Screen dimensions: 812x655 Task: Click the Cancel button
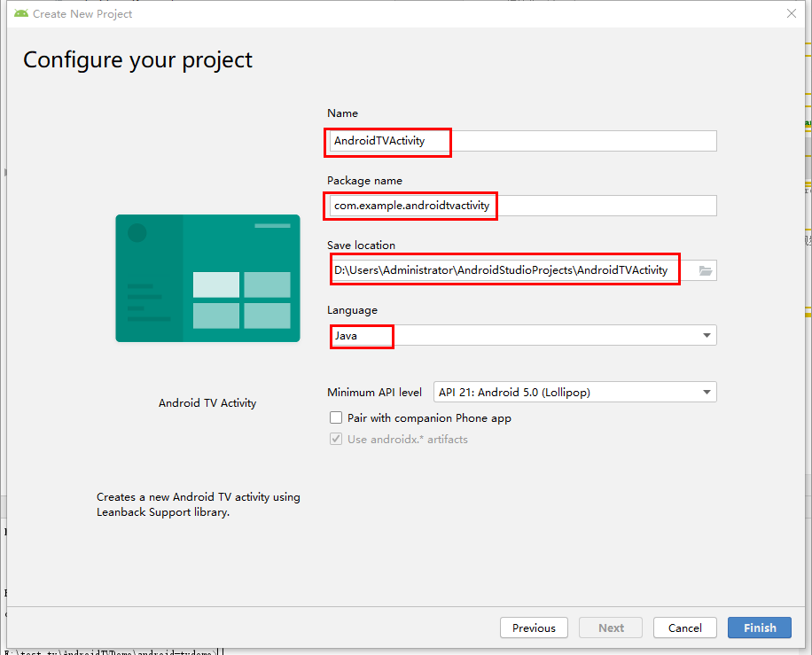684,628
